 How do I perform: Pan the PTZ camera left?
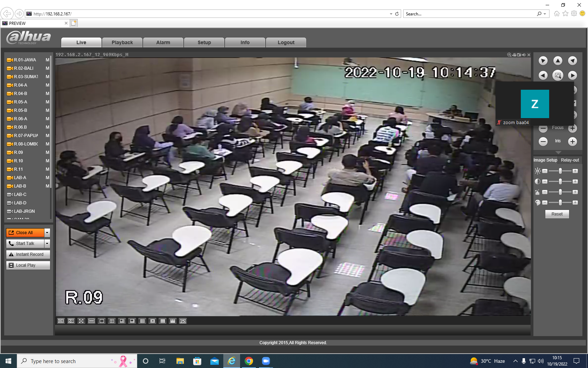543,75
